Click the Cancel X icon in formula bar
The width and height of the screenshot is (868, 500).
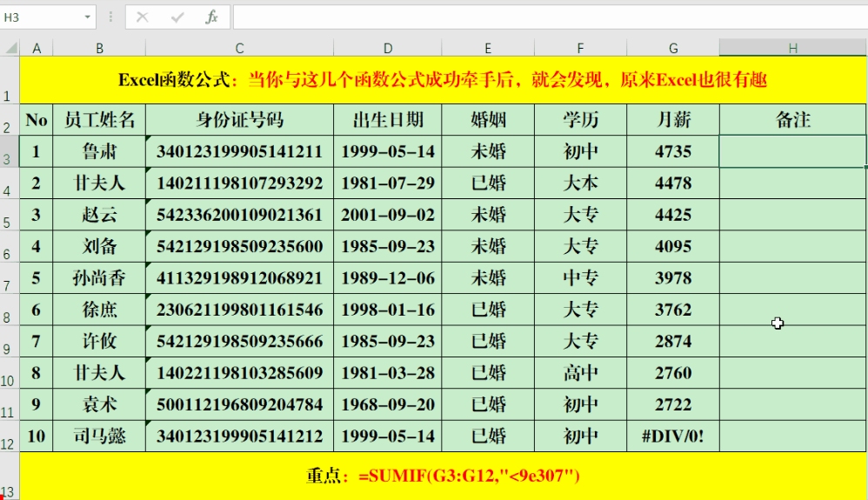pos(143,17)
